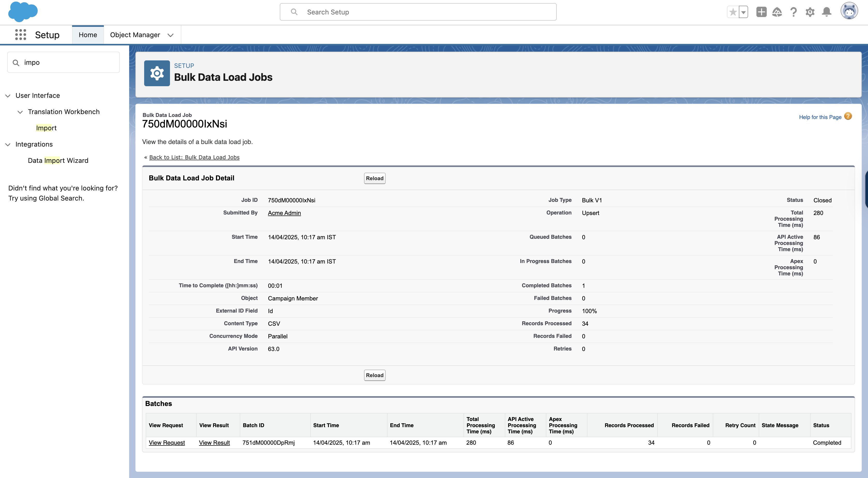Screen dimensions: 868x478
Task: Switch to the Home tab
Action: (88, 35)
